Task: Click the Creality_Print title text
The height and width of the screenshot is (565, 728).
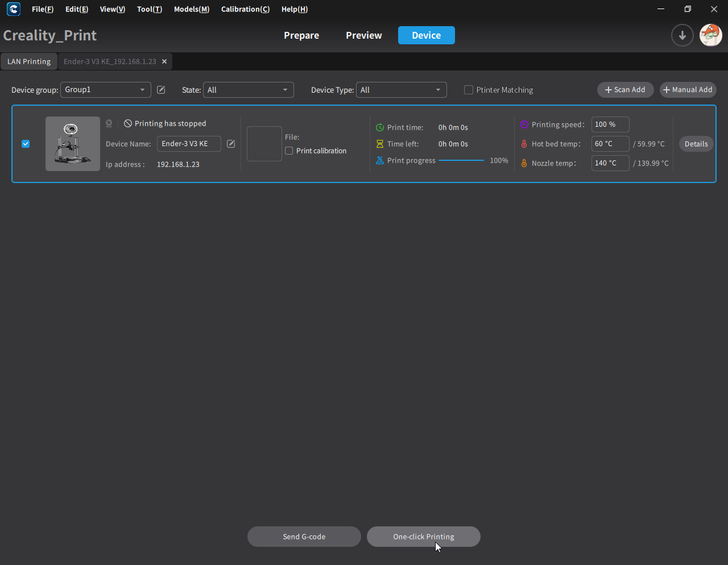Action: pos(50,35)
